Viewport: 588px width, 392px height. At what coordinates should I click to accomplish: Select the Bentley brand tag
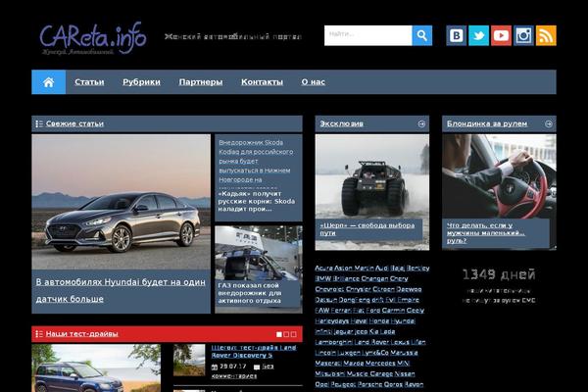pyautogui.click(x=417, y=269)
